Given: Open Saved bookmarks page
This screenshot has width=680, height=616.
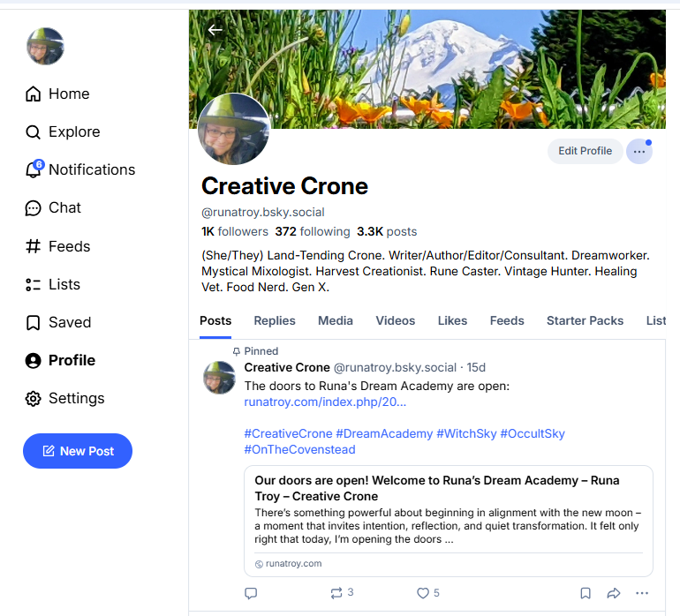Looking at the screenshot, I should (x=58, y=322).
